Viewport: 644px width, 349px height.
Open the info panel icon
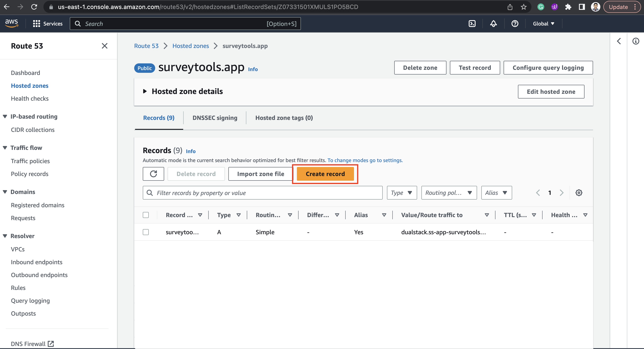[635, 41]
